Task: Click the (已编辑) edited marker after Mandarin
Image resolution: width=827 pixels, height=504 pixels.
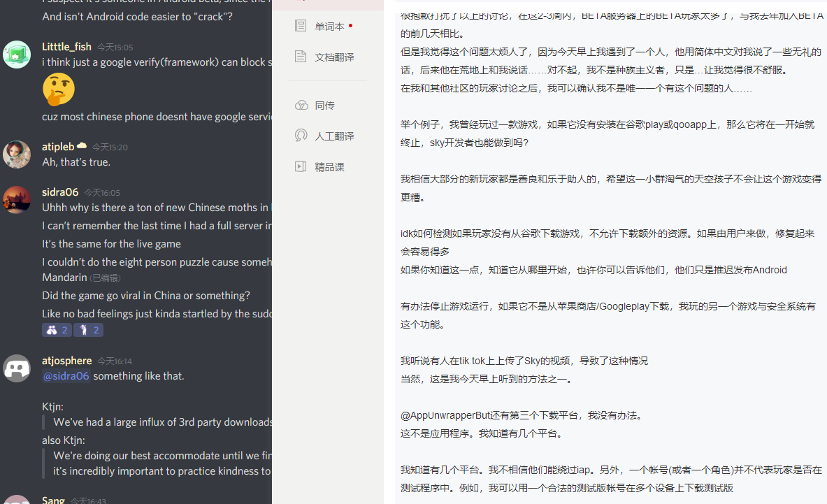Action: pos(105,278)
